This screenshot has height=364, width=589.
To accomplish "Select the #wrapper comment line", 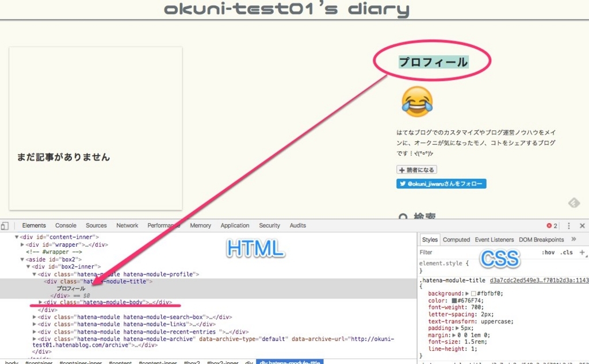I will click(x=54, y=252).
